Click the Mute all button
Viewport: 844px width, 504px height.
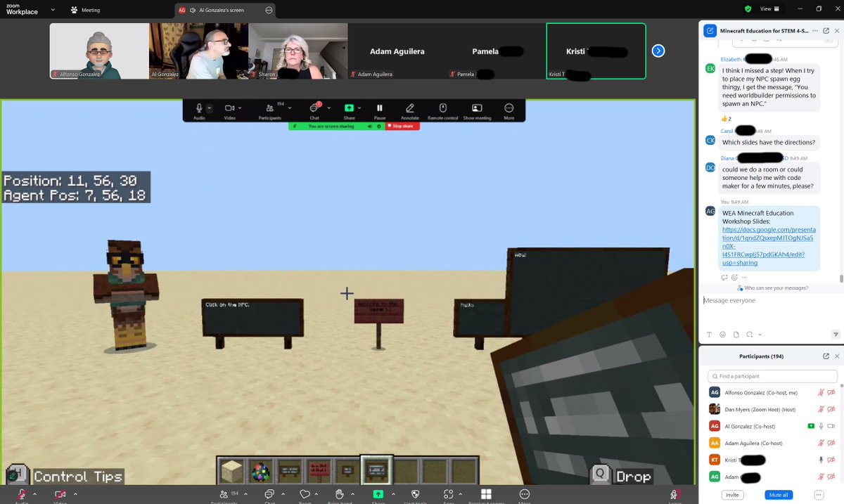click(x=779, y=495)
